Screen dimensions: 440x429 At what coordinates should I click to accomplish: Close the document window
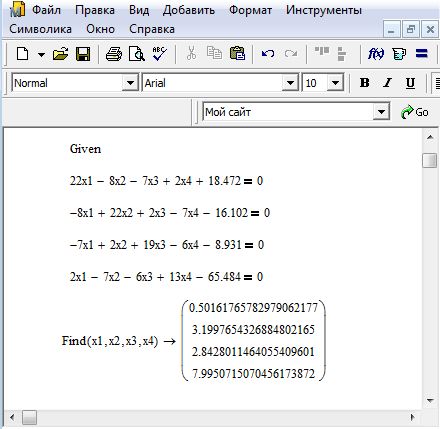tap(430, 30)
